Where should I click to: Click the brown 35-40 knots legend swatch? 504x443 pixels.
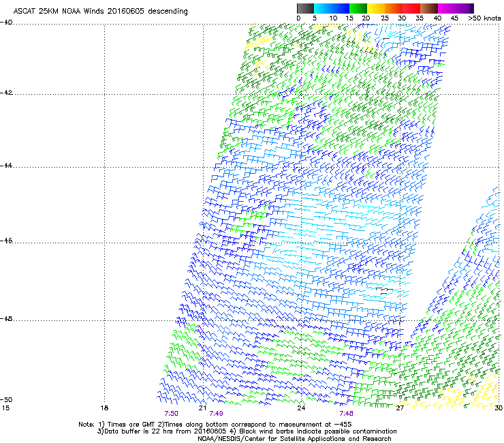[x=429, y=8]
